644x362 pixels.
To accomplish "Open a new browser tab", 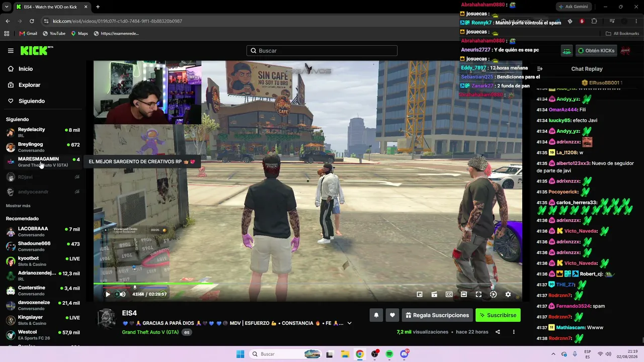I will click(98, 7).
